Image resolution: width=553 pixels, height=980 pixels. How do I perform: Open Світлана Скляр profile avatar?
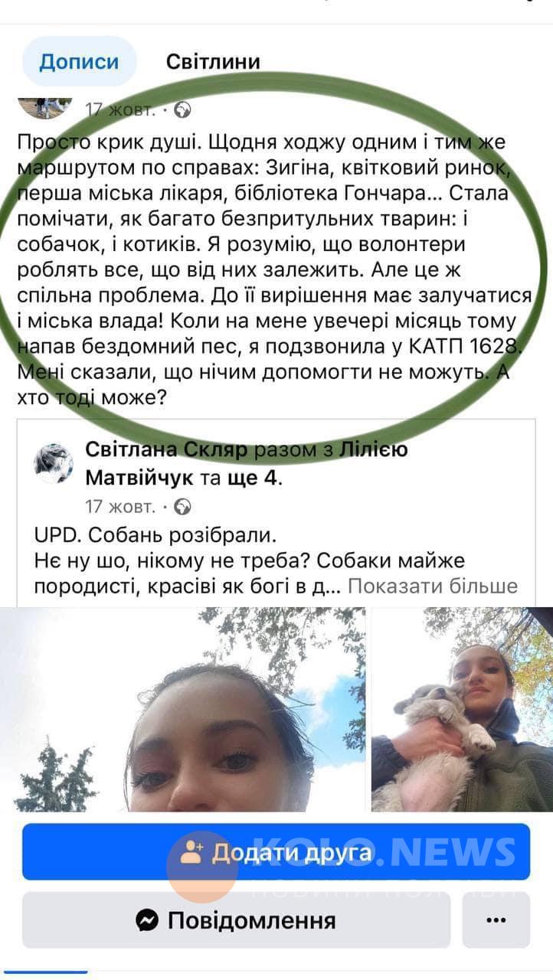[x=54, y=463]
